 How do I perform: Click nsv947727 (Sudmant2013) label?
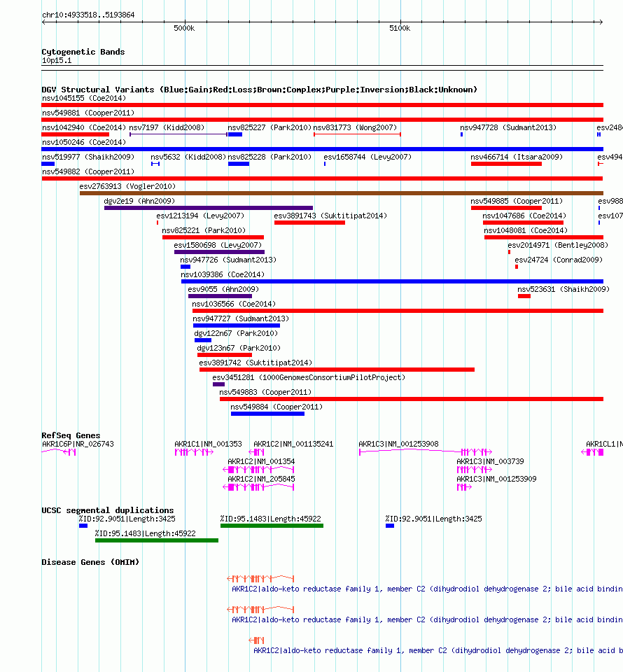coord(241,319)
